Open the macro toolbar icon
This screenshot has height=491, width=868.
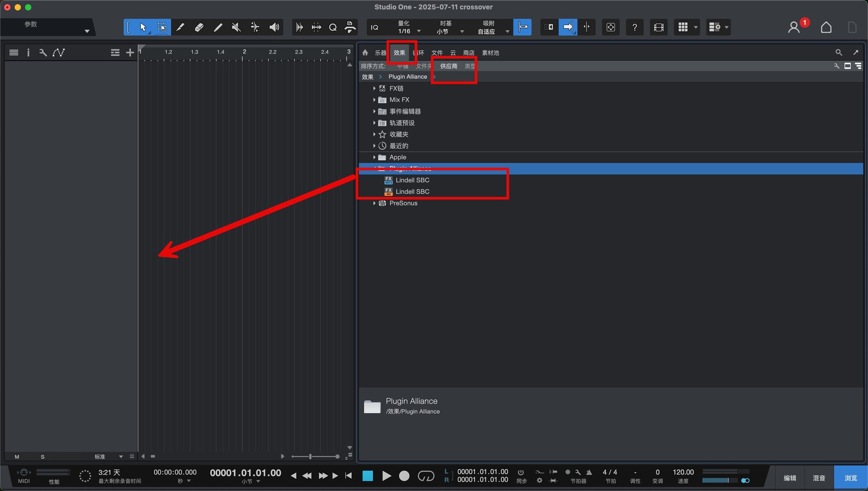(x=350, y=27)
